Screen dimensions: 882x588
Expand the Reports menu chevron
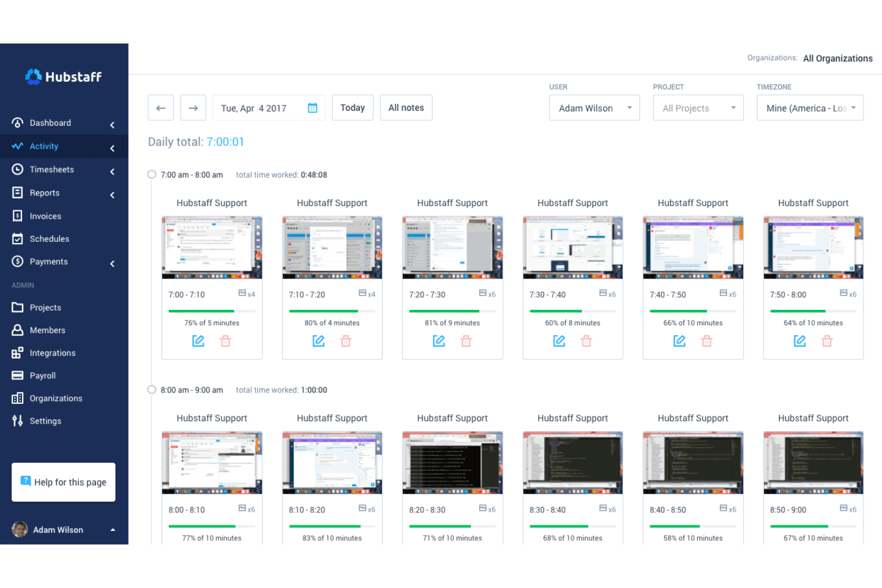click(112, 195)
